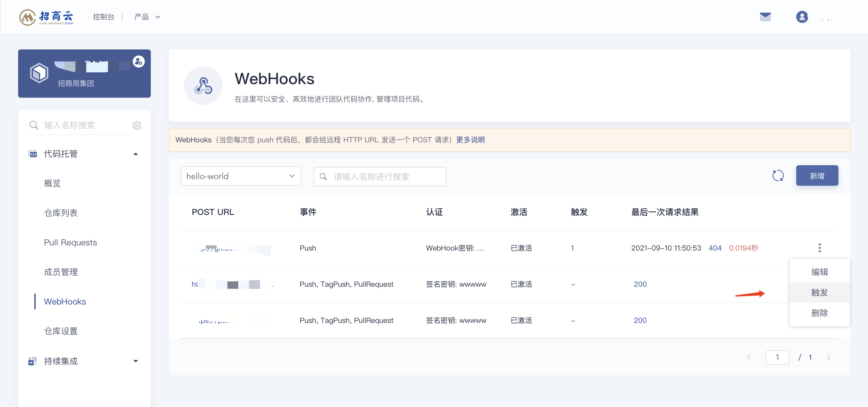
Task: Click the 事件 column header
Action: click(308, 212)
